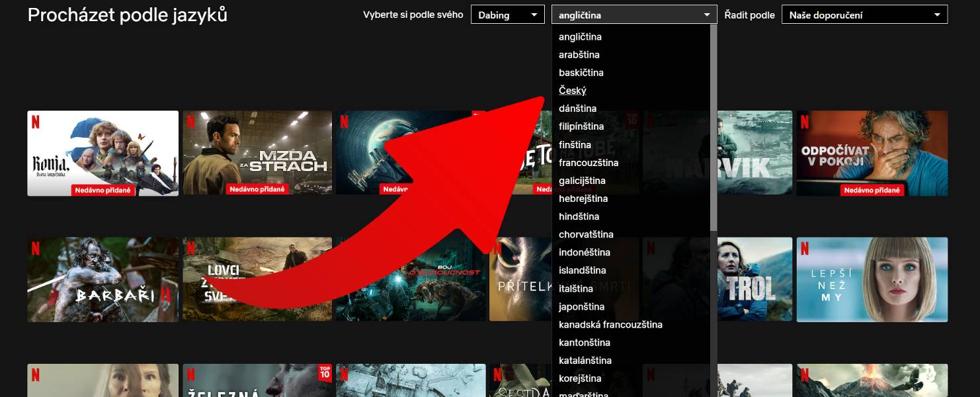Open the Dabing dropdown

pyautogui.click(x=507, y=15)
